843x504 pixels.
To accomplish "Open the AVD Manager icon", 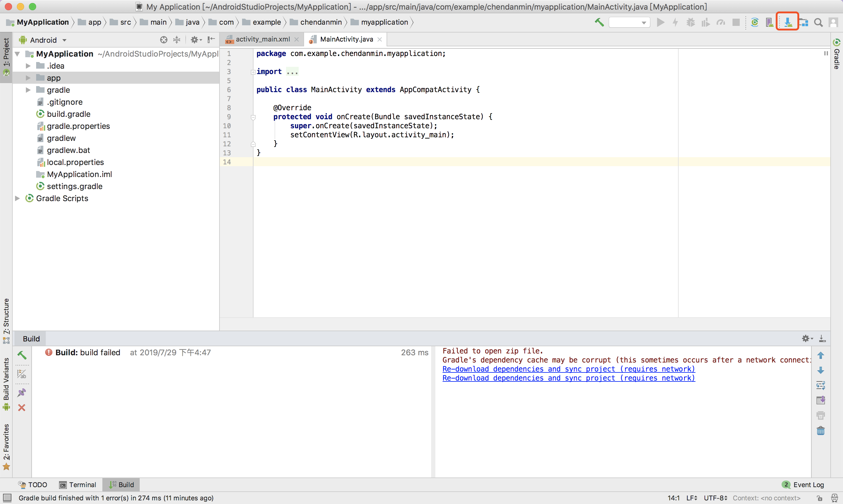I will point(770,22).
